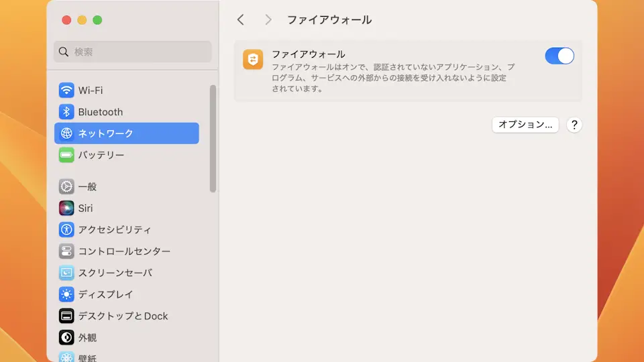Click the battery icon for バッテリー
The height and width of the screenshot is (362, 644).
click(66, 155)
